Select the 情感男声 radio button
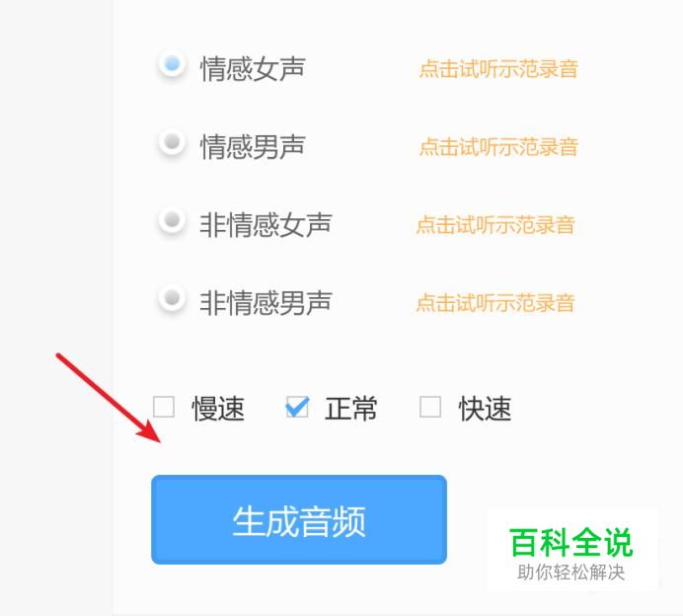 (x=172, y=141)
